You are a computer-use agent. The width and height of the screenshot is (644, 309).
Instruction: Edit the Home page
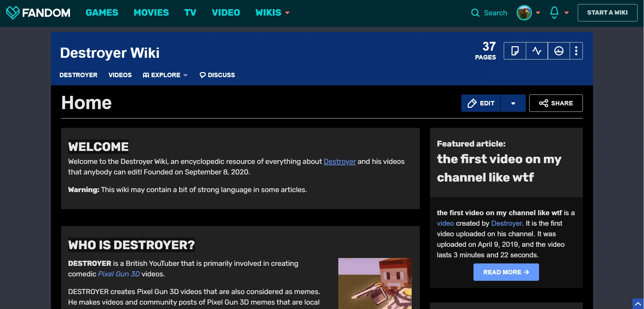click(x=481, y=103)
